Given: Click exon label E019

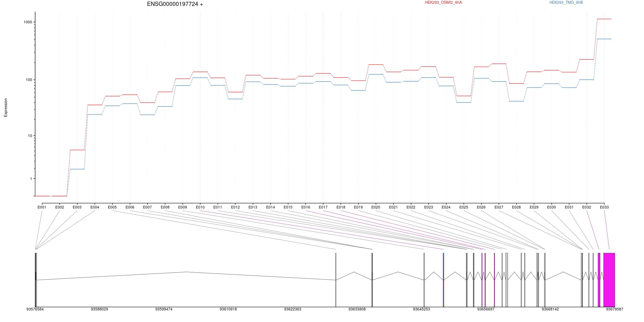Looking at the screenshot, I should point(358,207).
